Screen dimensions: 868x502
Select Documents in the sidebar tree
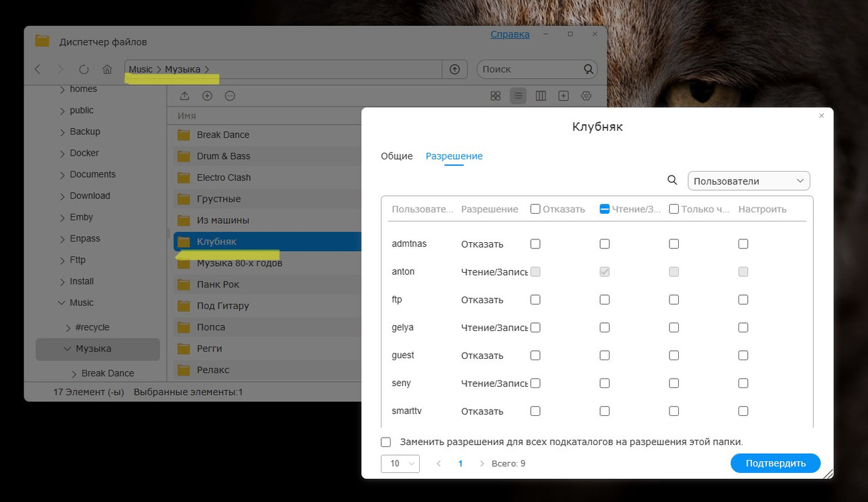[93, 174]
